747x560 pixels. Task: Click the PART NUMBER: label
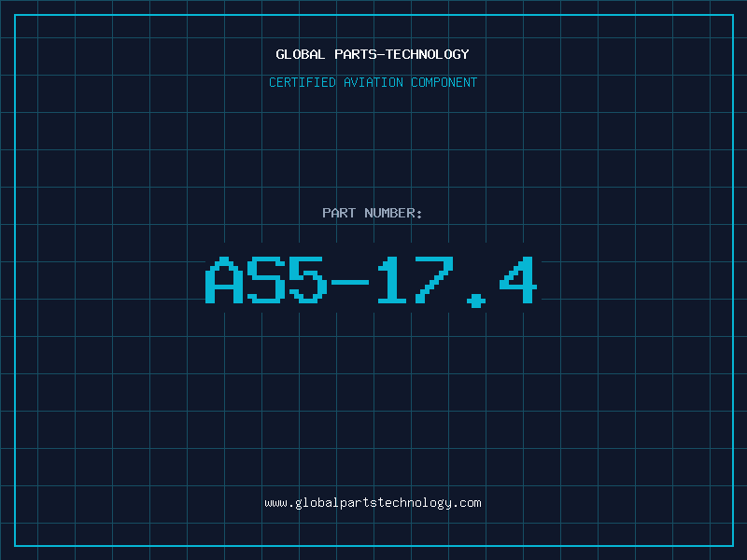pyautogui.click(x=373, y=213)
